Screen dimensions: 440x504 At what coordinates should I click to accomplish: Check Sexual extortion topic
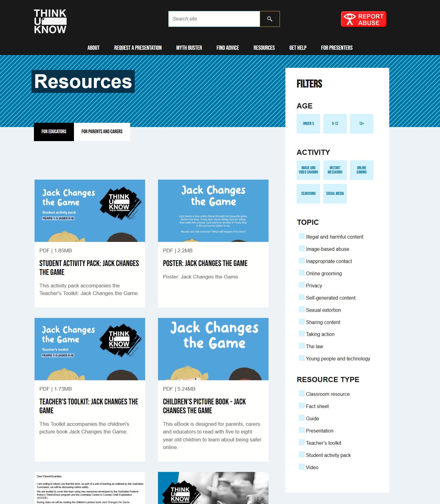click(302, 310)
